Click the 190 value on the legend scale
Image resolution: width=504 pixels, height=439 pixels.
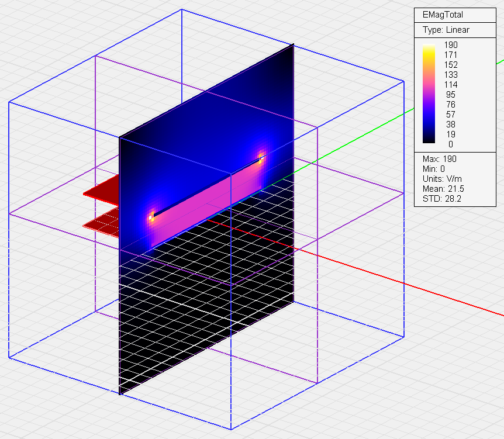click(x=450, y=45)
